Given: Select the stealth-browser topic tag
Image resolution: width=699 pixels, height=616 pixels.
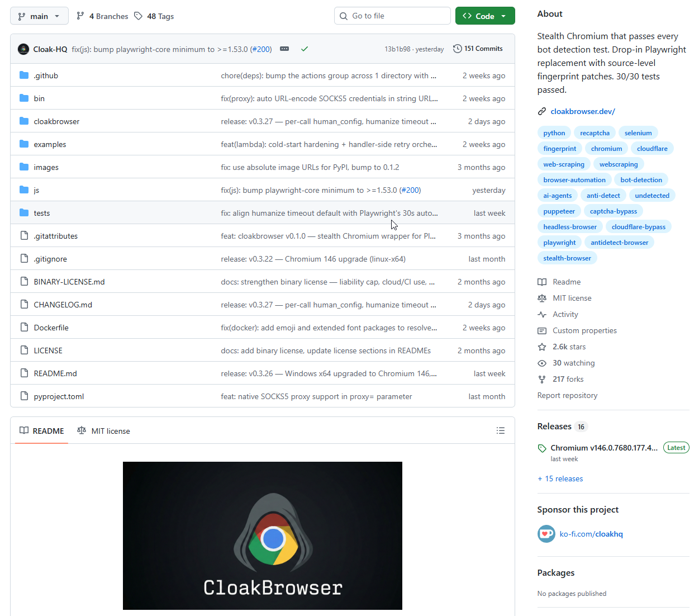Looking at the screenshot, I should click(x=567, y=258).
